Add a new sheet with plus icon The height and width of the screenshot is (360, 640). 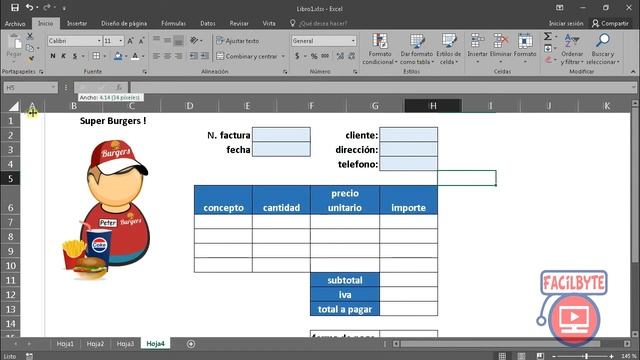(191, 344)
